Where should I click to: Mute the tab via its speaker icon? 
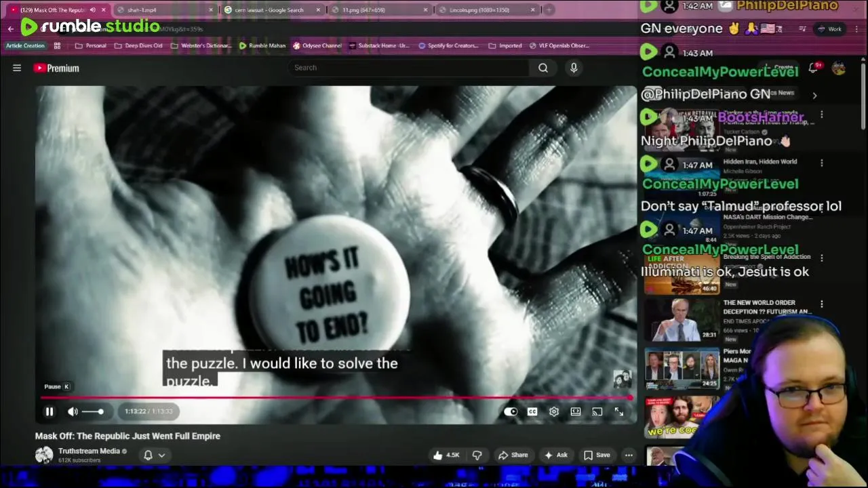point(92,10)
